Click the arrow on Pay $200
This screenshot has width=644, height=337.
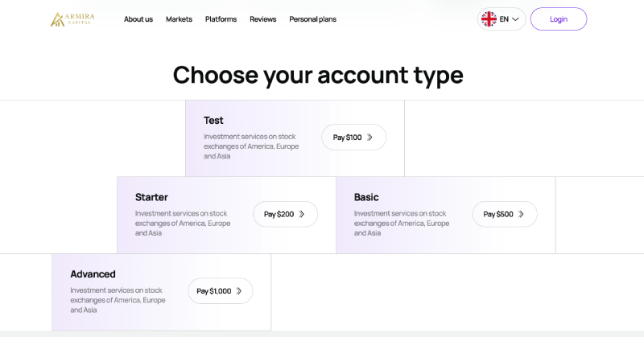301,214
